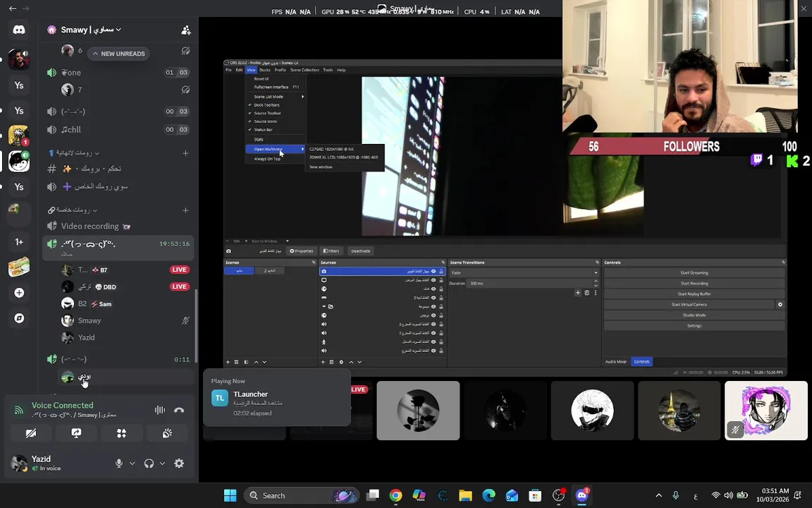This screenshot has width=812, height=508.
Task: Open Voice Connected status details
Action: coord(62,406)
